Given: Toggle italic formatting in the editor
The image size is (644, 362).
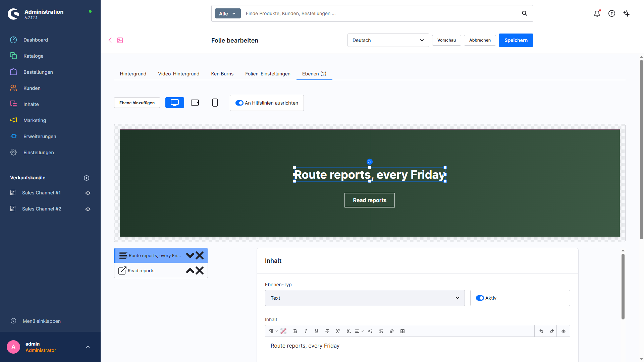Looking at the screenshot, I should 306,331.
